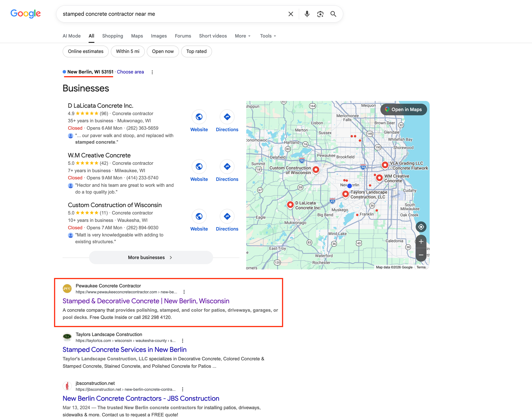Expand the More businesses list
The image size is (532, 419).
click(x=151, y=257)
